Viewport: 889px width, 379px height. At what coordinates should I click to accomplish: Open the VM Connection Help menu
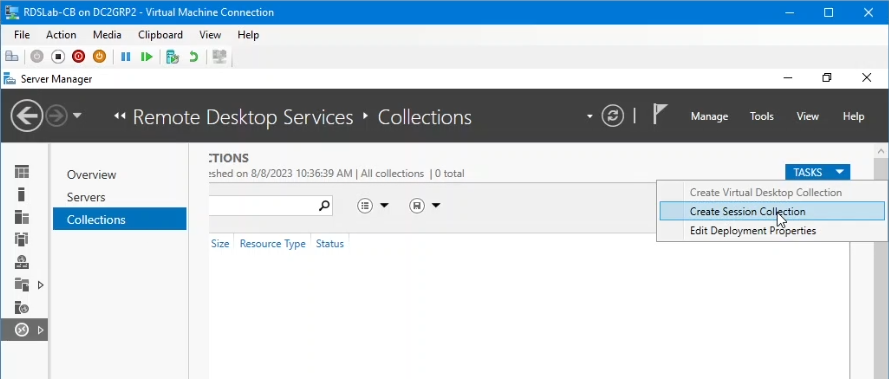tap(248, 35)
